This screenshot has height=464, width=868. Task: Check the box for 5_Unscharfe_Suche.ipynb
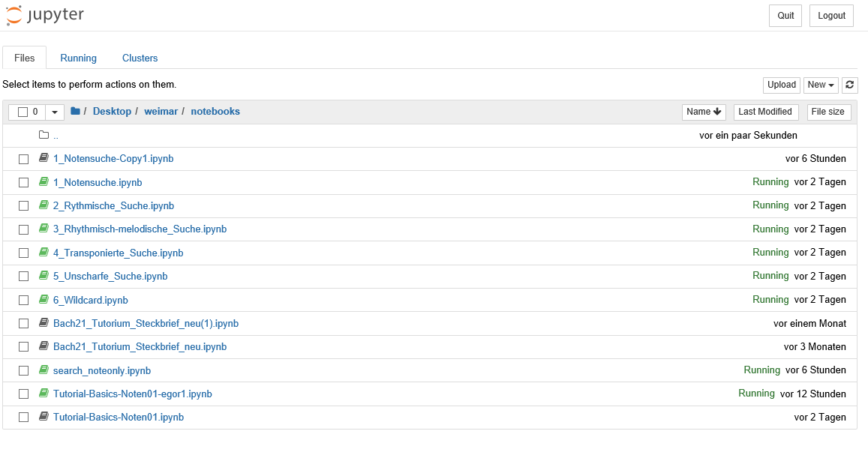[x=23, y=277]
